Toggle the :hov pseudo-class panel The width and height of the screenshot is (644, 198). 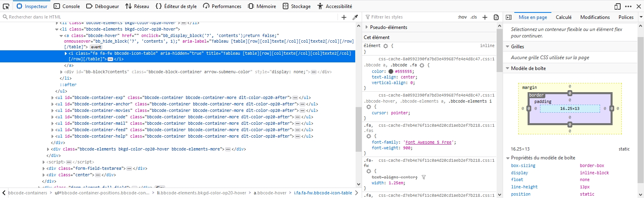pos(462,17)
